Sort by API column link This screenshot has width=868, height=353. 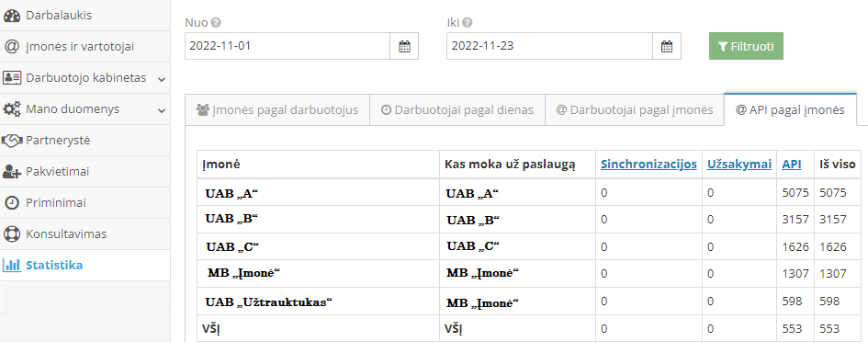pos(792,164)
